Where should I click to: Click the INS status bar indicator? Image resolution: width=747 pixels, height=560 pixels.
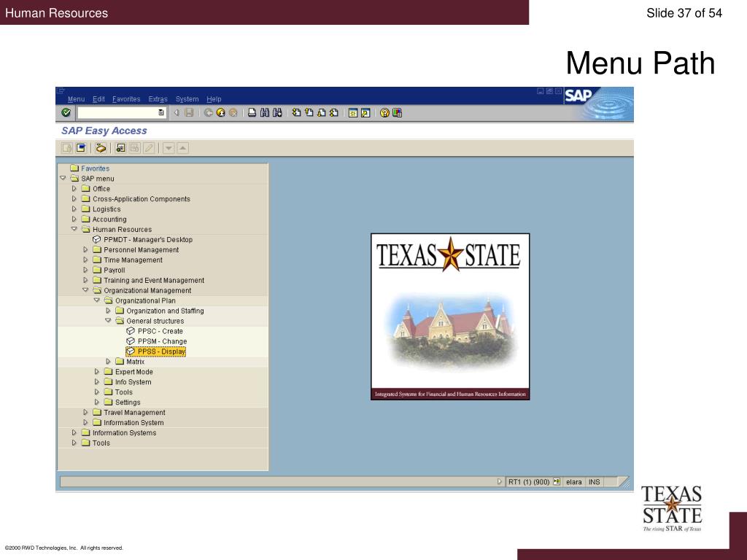(594, 482)
